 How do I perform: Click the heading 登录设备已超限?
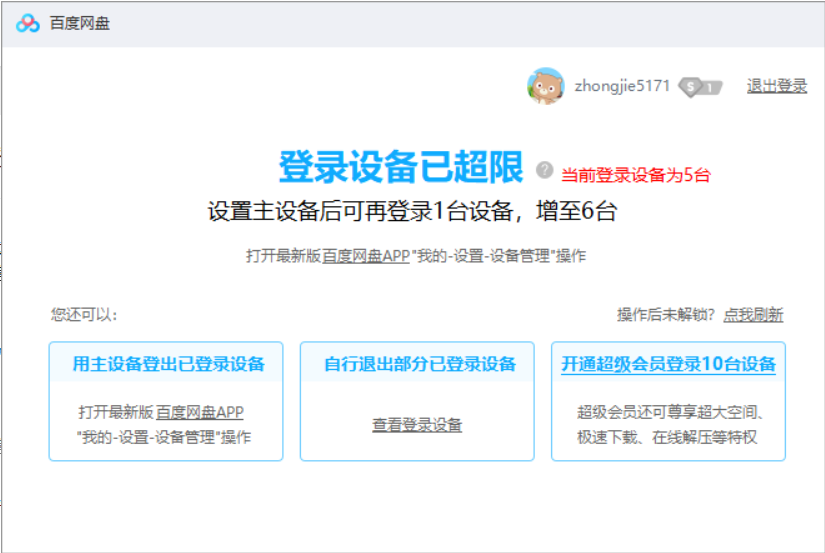pyautogui.click(x=401, y=167)
